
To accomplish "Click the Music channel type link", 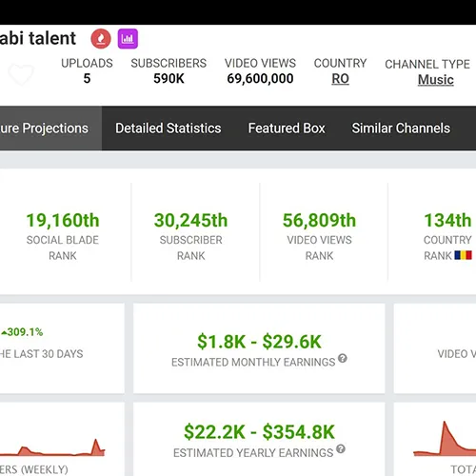I will [436, 80].
